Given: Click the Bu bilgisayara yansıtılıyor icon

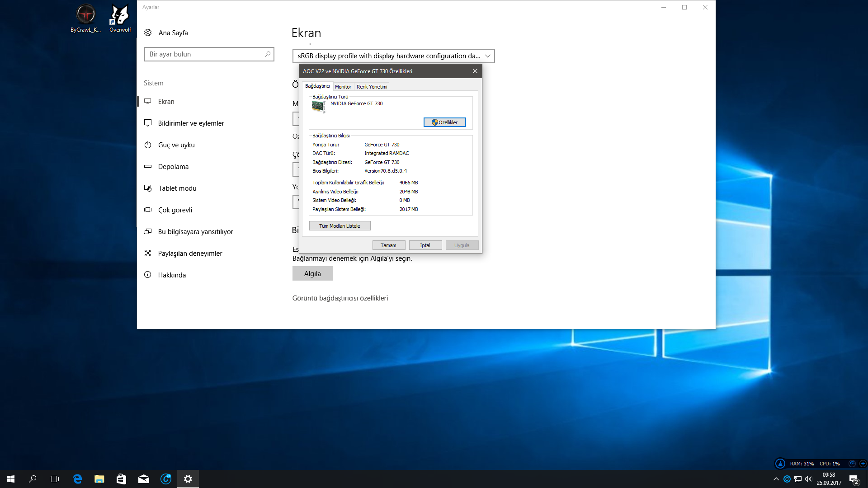Looking at the screenshot, I should coord(148,231).
